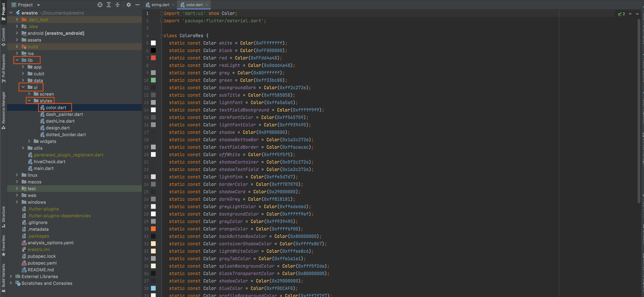Expand the windows folder

(17, 202)
